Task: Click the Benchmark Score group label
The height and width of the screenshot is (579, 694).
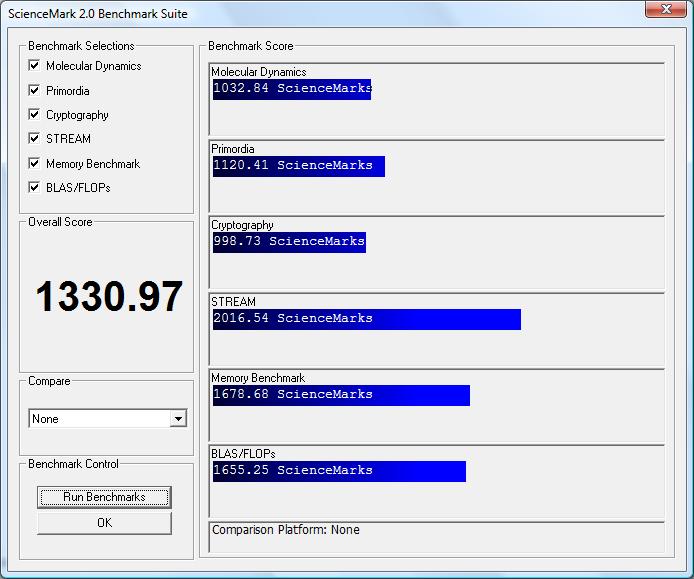Action: pyautogui.click(x=251, y=46)
